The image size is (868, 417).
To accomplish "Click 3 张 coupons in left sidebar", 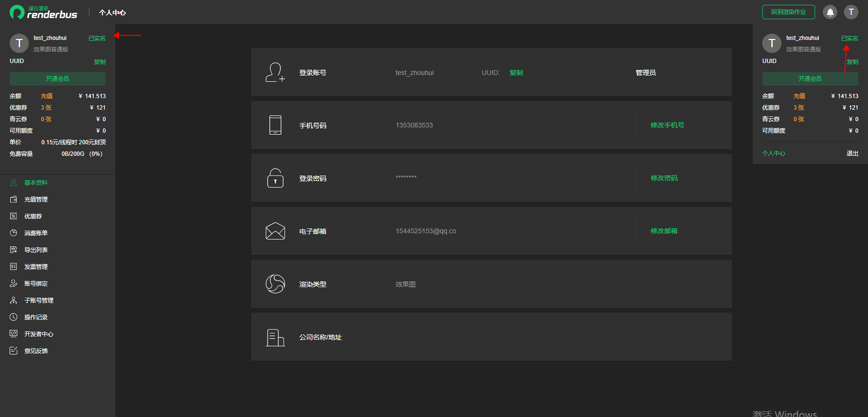I will [46, 108].
